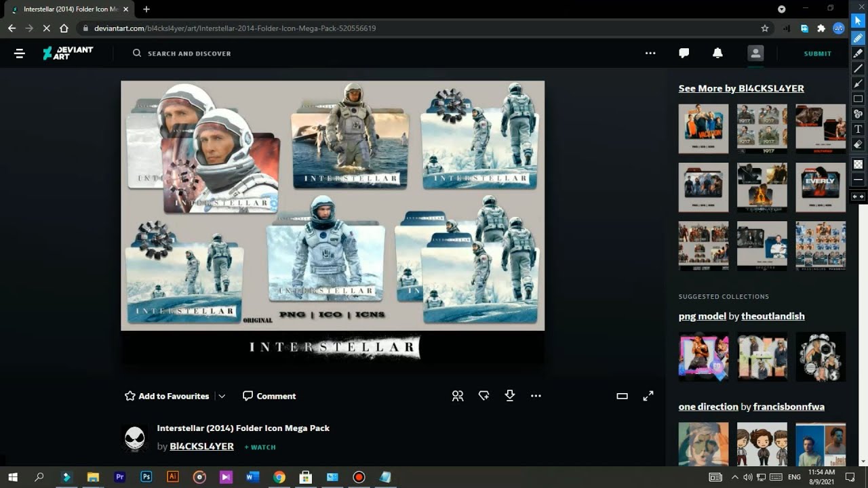Toggle theatre mode rectangle icon
The width and height of the screenshot is (868, 488).
coord(622,396)
